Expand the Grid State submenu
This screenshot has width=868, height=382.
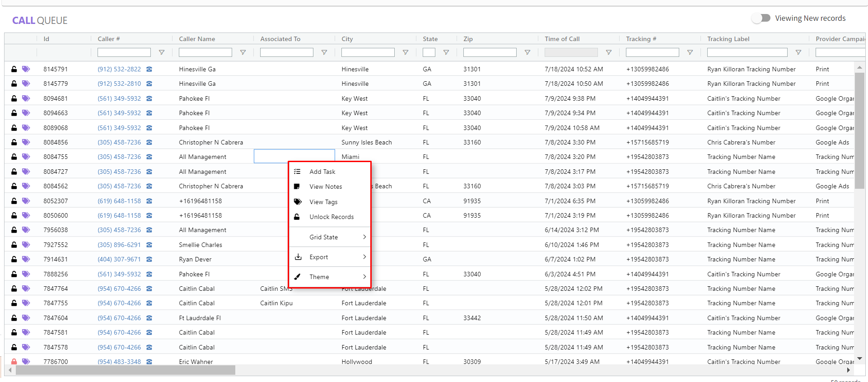click(x=330, y=237)
